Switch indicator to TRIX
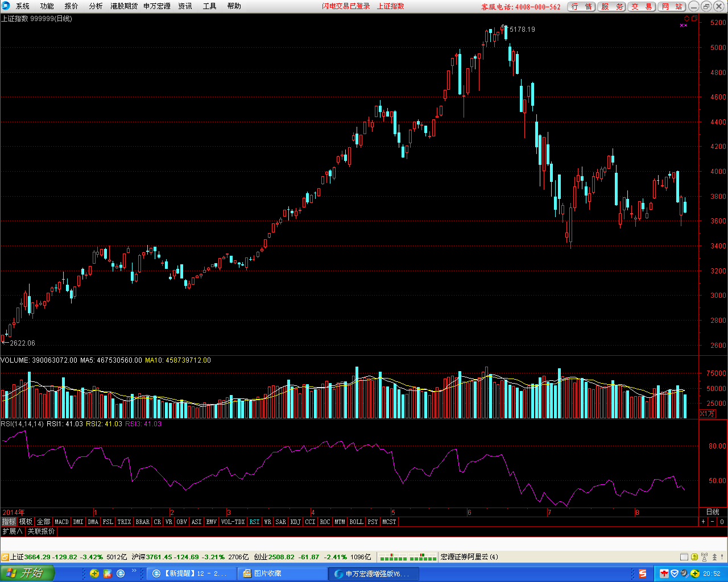This screenshot has width=728, height=582. [x=125, y=522]
